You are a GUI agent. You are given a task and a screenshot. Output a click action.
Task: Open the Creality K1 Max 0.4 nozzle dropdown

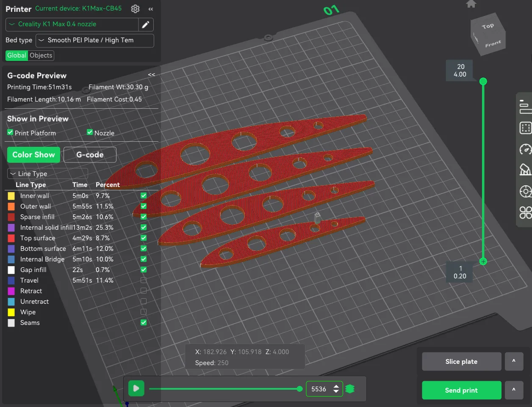point(71,25)
